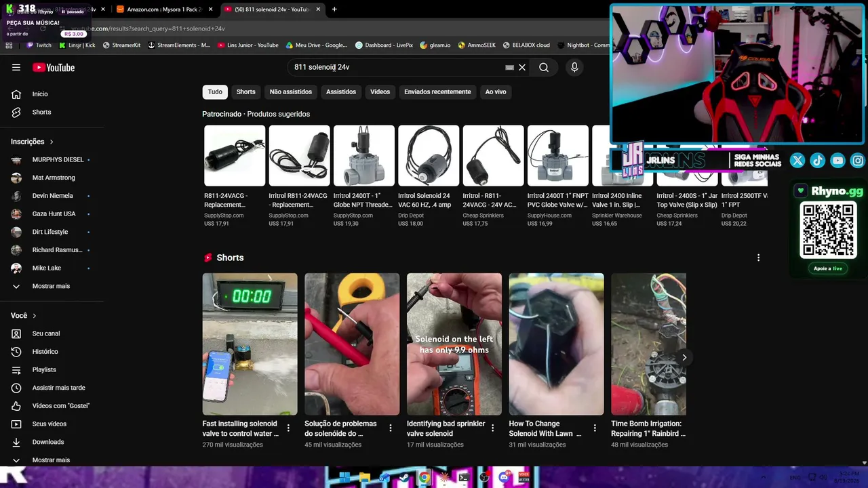Show more subscriptions with Mostrar mais
This screenshot has width=868, height=488.
pyautogui.click(x=52, y=286)
